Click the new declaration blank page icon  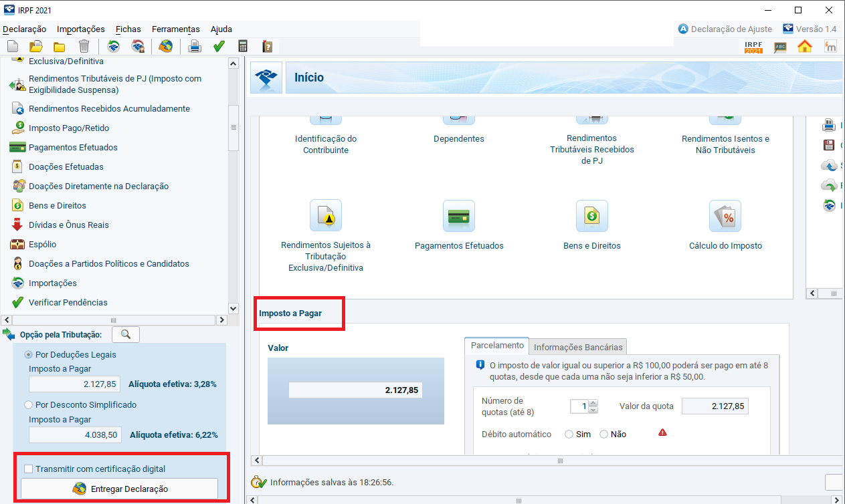coord(13,46)
